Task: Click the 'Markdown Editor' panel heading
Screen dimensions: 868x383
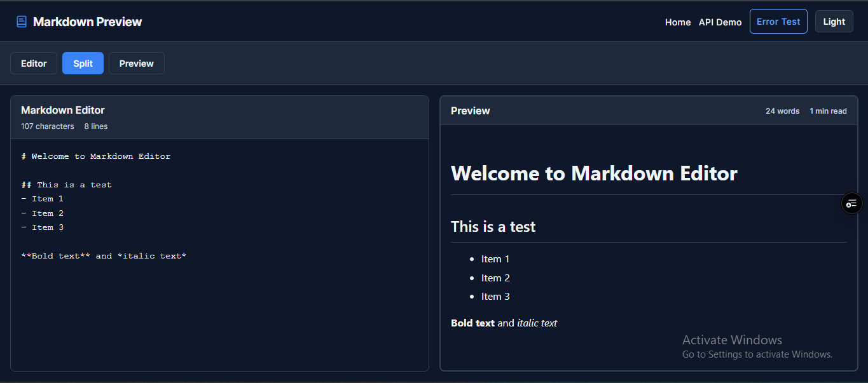Action: point(62,111)
